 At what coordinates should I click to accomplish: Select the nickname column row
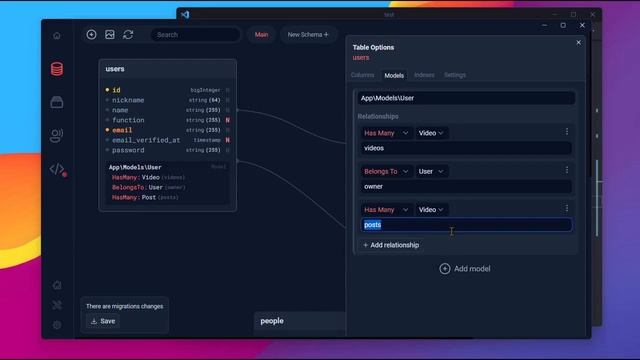click(167, 100)
